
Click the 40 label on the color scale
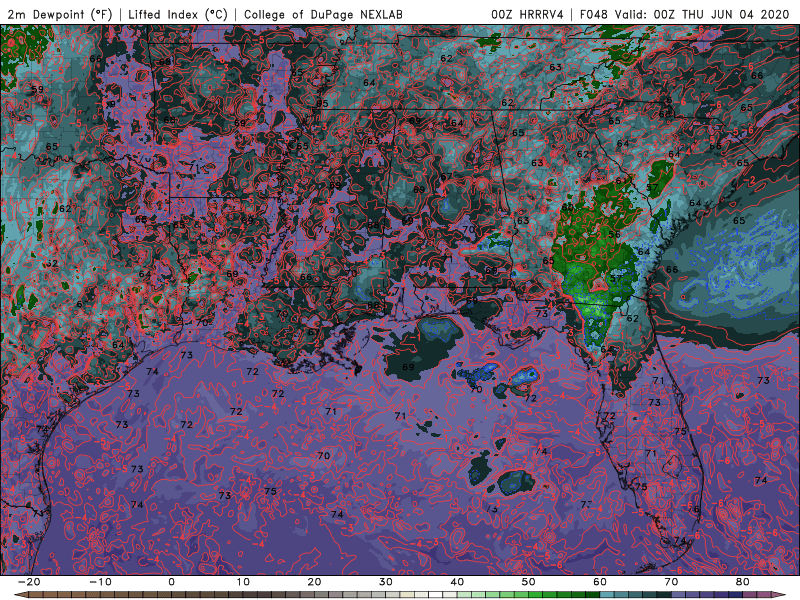point(457,582)
